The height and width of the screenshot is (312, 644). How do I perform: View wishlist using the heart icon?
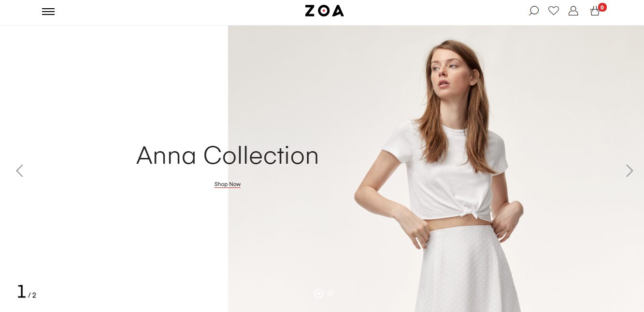(554, 11)
